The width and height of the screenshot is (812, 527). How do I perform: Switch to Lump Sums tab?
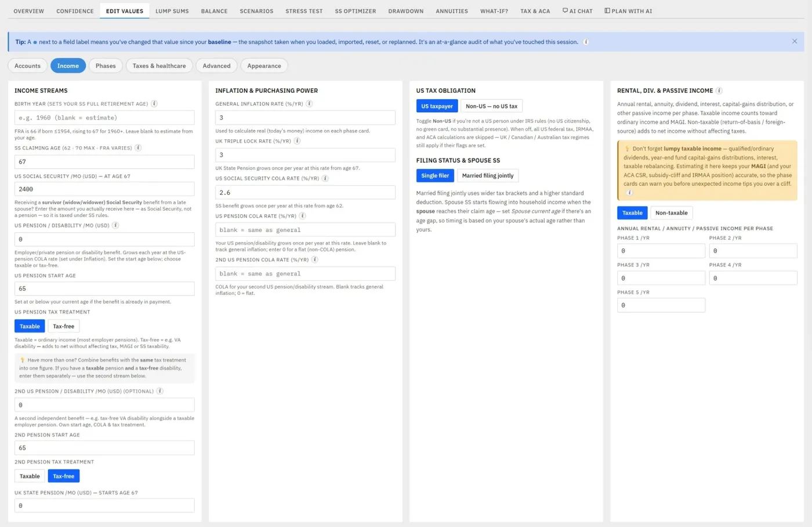point(172,11)
